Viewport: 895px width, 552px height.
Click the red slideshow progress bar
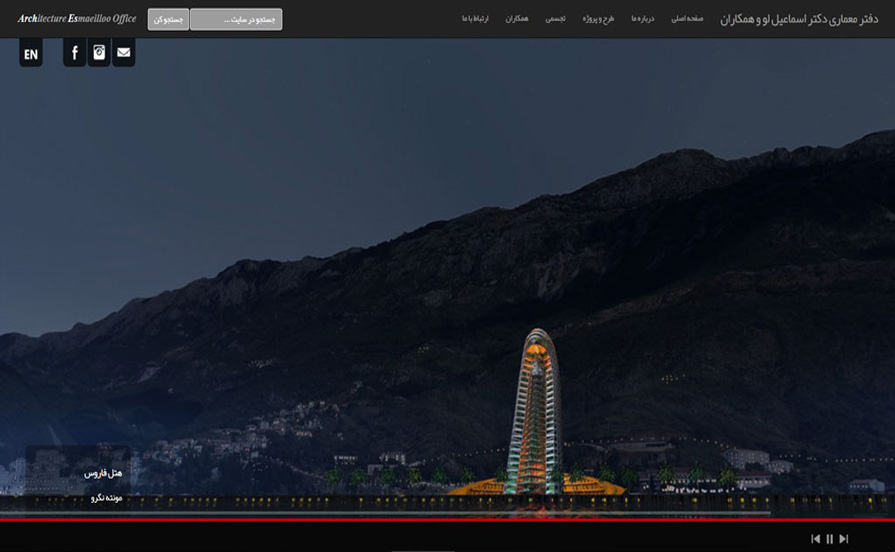(x=447, y=520)
